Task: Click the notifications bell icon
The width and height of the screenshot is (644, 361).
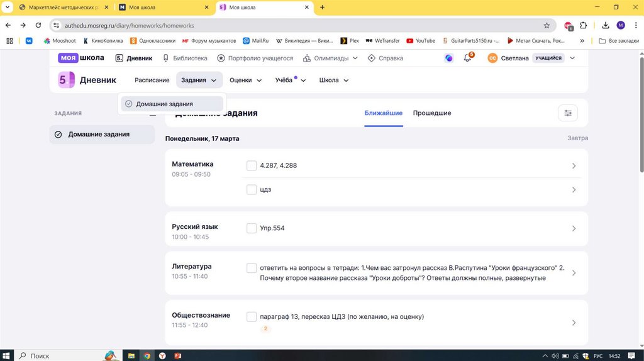Action: 468,58
